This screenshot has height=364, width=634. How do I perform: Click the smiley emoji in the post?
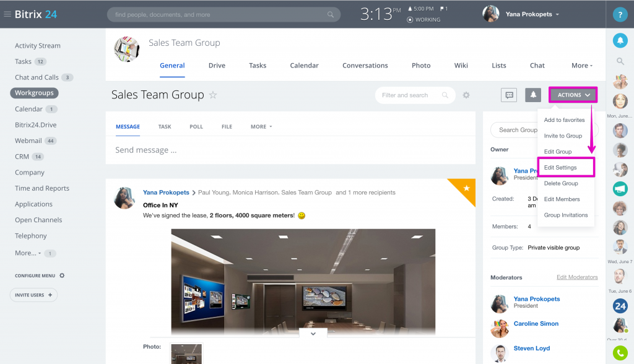pos(302,215)
